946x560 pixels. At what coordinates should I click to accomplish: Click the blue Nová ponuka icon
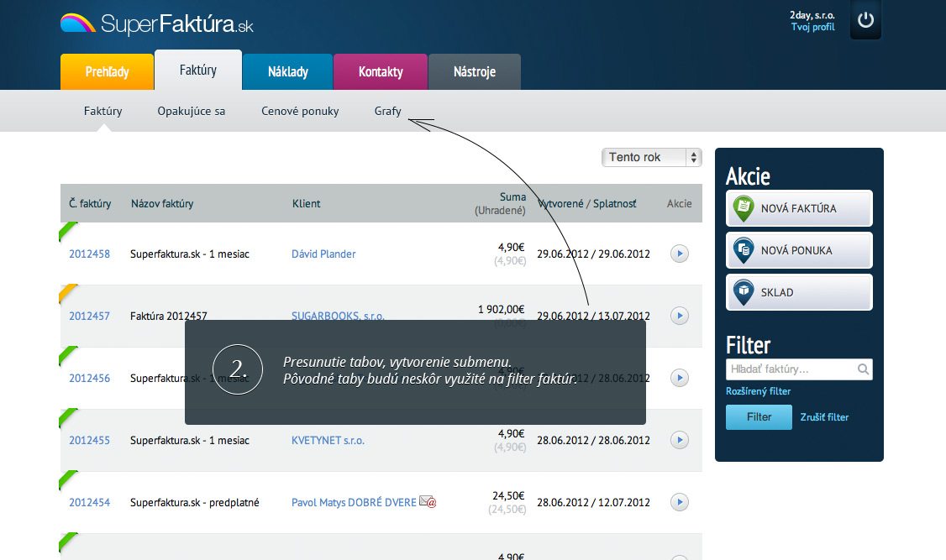tap(744, 251)
